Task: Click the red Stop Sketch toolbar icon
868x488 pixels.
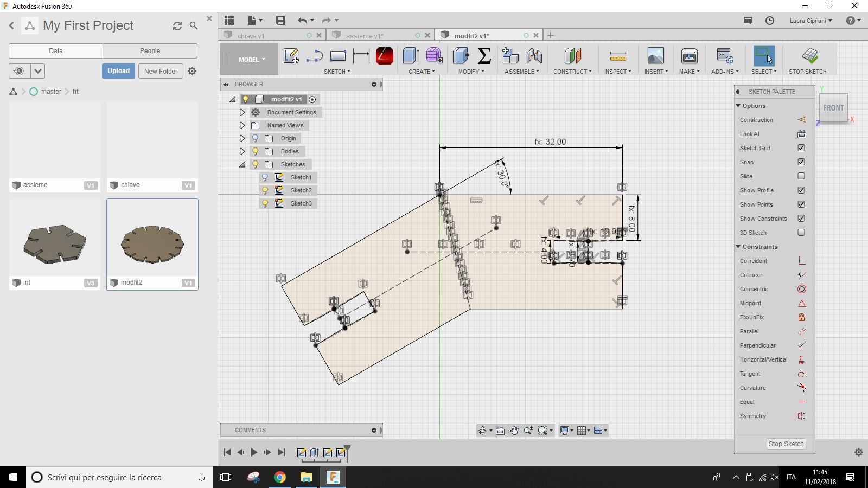Action: [384, 56]
